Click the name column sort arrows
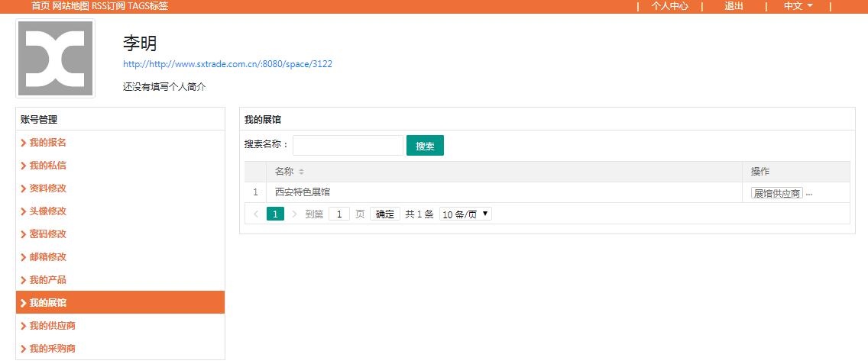 (301, 172)
